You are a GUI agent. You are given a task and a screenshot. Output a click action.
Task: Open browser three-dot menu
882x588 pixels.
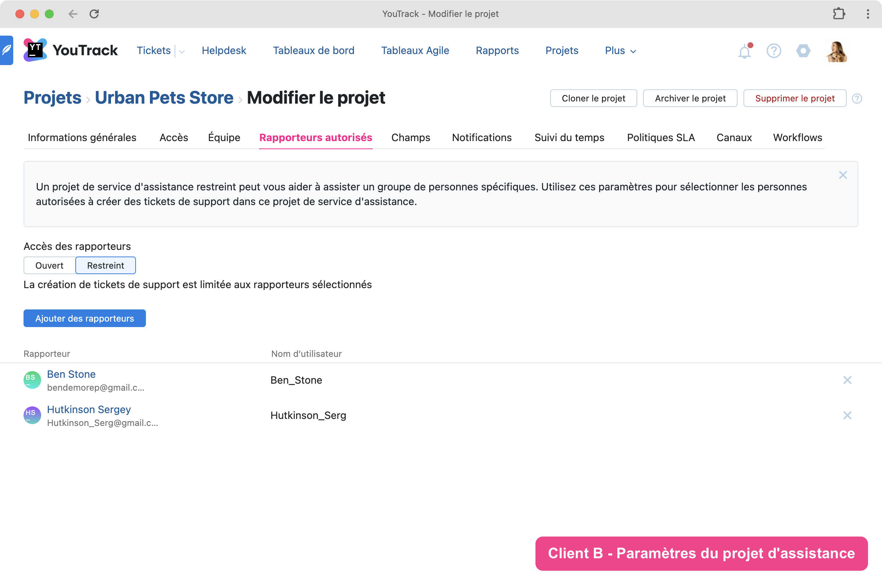[868, 14]
